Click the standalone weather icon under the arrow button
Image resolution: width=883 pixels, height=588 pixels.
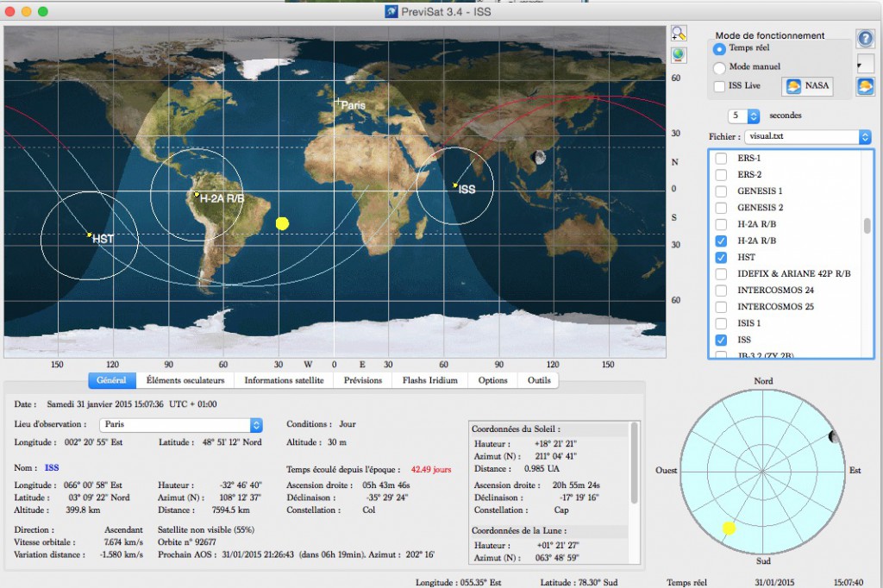click(865, 86)
